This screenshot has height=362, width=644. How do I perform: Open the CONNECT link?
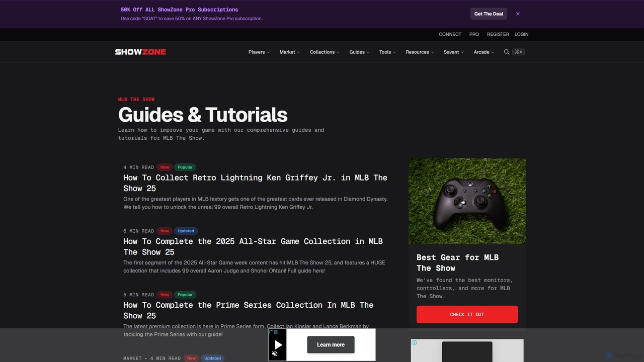[x=450, y=34]
